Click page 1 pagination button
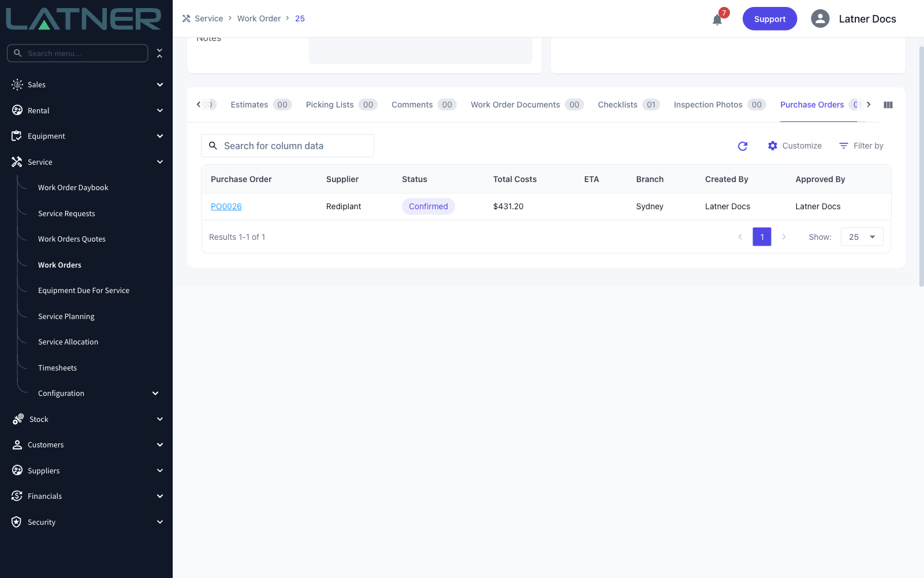Image resolution: width=924 pixels, height=578 pixels. click(x=762, y=237)
